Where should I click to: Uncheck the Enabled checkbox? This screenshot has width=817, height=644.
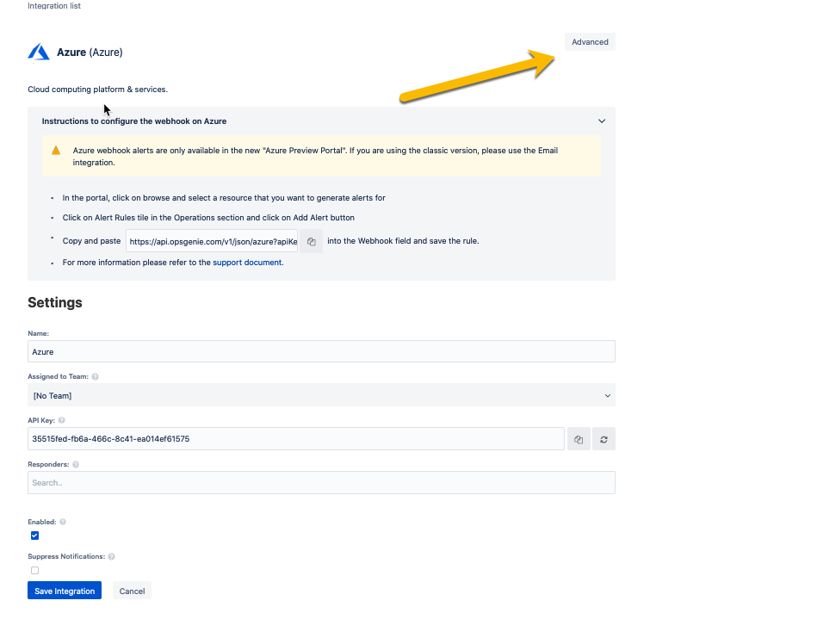point(35,536)
